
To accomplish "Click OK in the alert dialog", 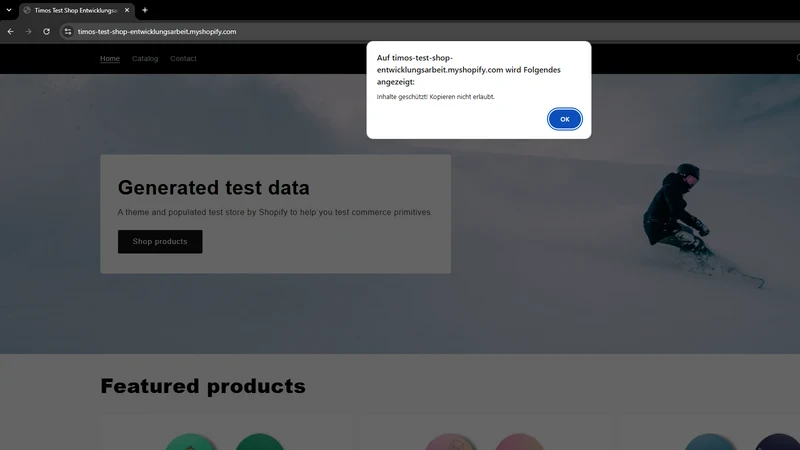I will [564, 119].
